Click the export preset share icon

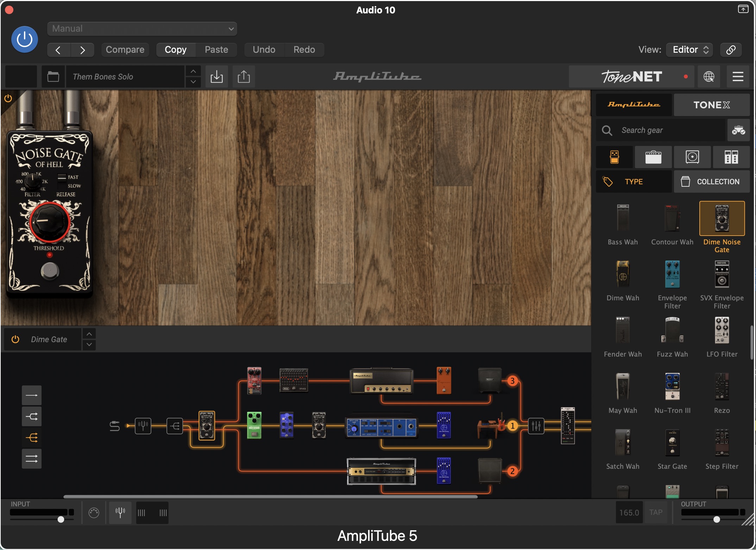[x=244, y=76]
